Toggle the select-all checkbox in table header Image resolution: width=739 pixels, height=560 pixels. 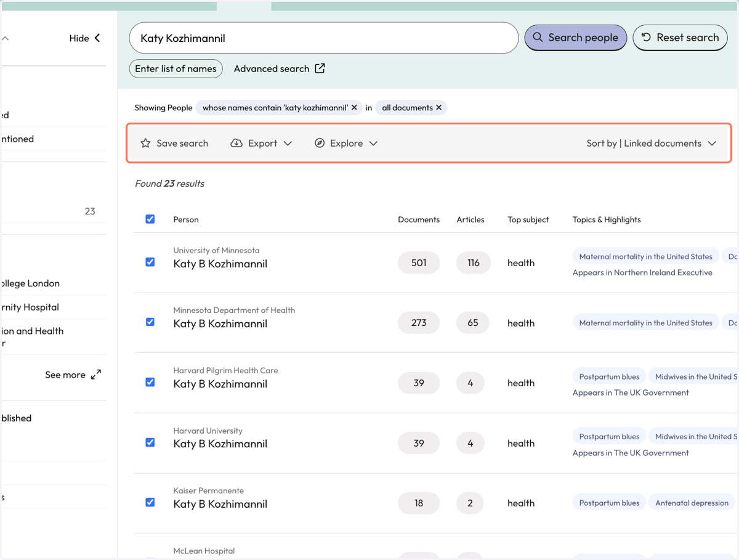click(150, 219)
